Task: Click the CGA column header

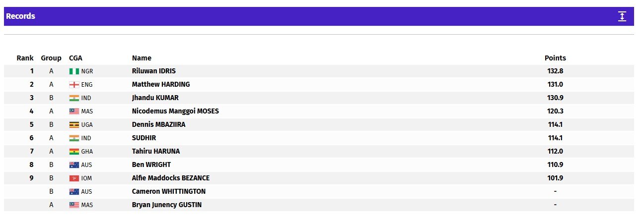Action: [75, 58]
